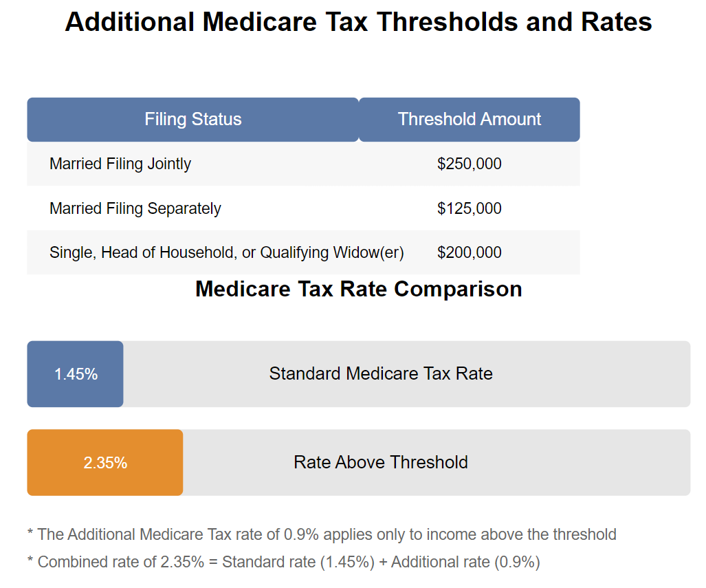Click the $250,000 threshold value
The height and width of the screenshot is (588, 706).
(469, 164)
